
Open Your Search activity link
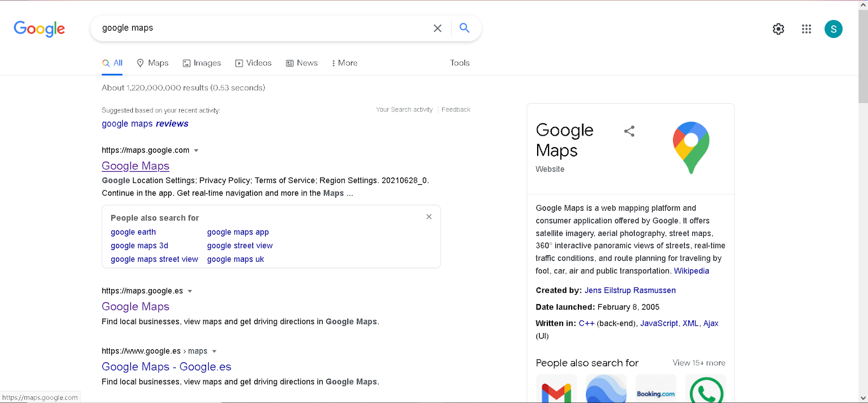(404, 110)
